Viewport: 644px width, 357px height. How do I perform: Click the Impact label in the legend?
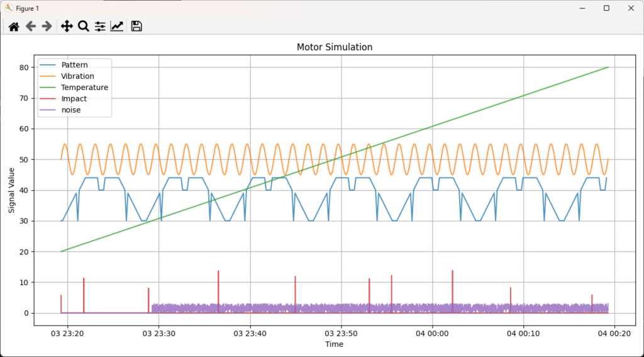[x=74, y=99]
